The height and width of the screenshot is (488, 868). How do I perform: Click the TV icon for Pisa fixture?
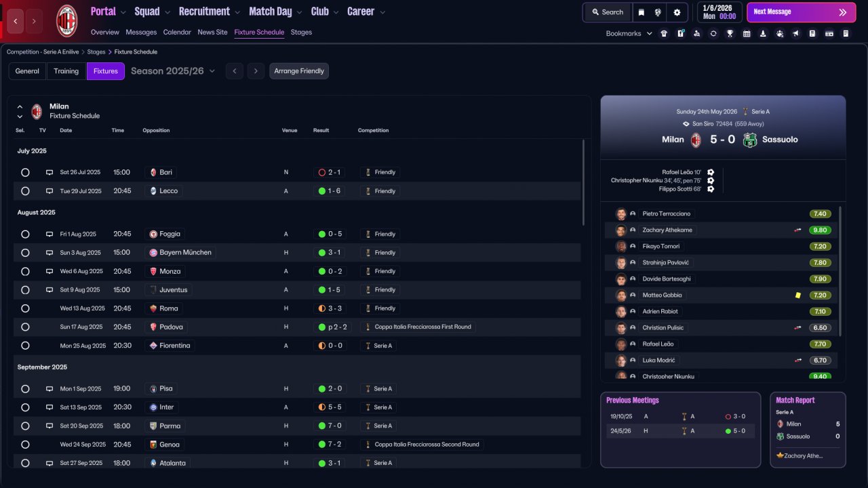50,389
